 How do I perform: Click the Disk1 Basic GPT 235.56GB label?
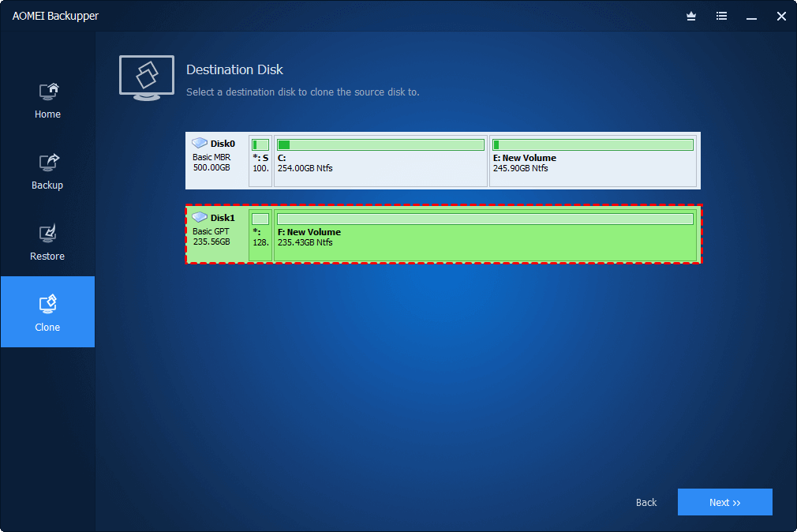211,237
